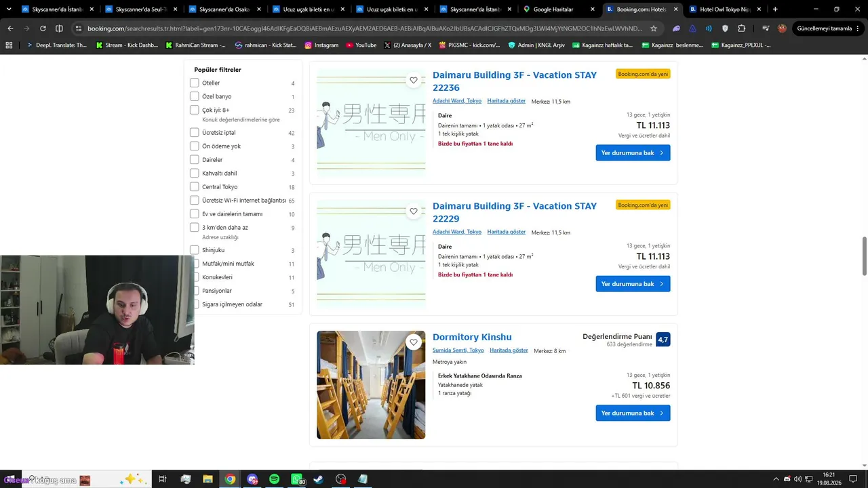Tick the Çok iyi: 8+ filter
868x488 pixels.
(x=195, y=110)
